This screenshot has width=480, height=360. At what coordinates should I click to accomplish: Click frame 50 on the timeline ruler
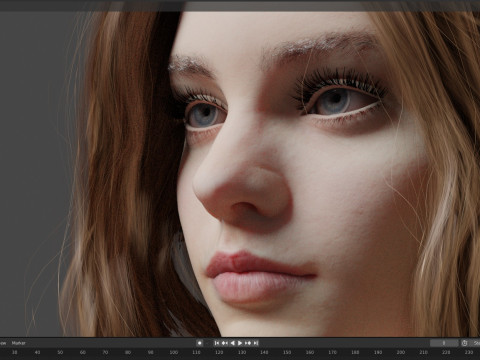click(60, 352)
